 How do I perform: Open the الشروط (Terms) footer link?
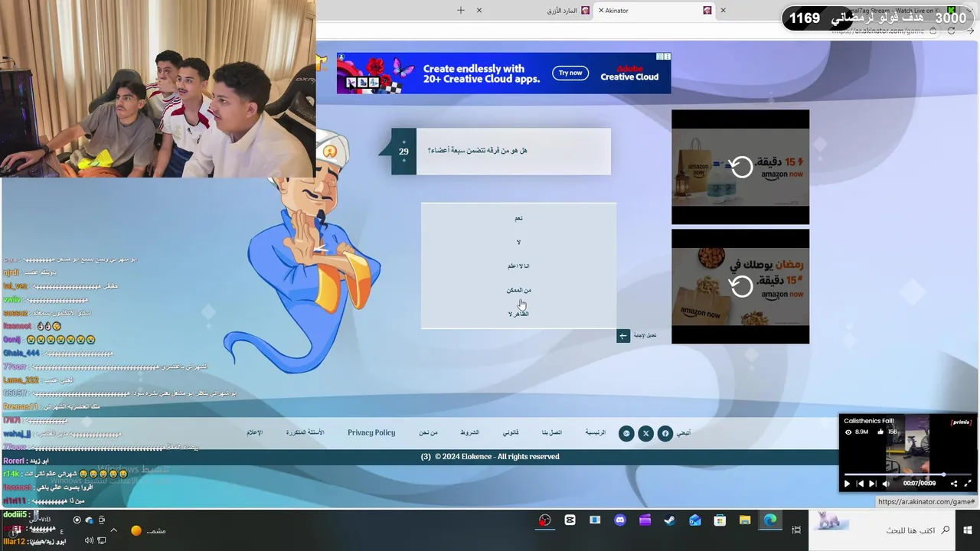469,432
